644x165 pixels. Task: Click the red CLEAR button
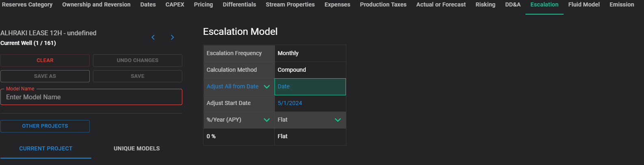click(x=45, y=60)
